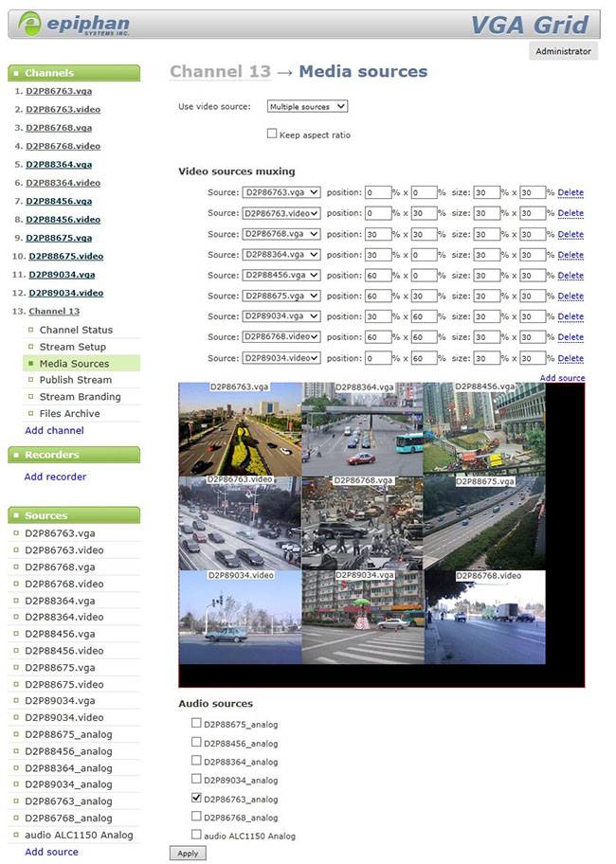The height and width of the screenshot is (864, 616).
Task: Click Add recorder in Recorders section
Action: [55, 477]
